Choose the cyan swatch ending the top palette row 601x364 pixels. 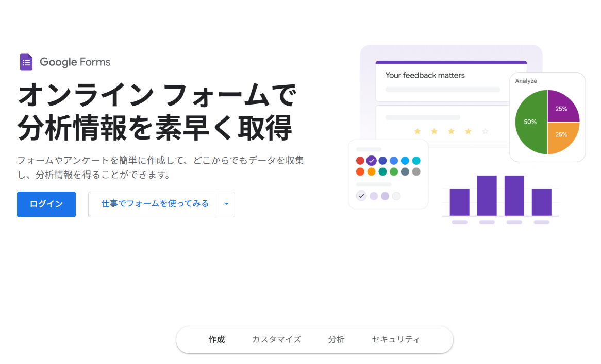coord(416,161)
